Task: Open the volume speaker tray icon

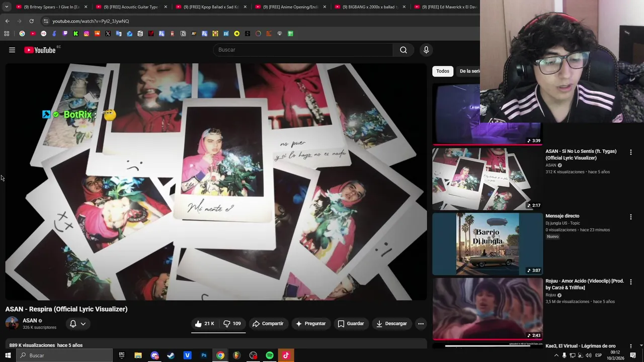Action: point(588,355)
